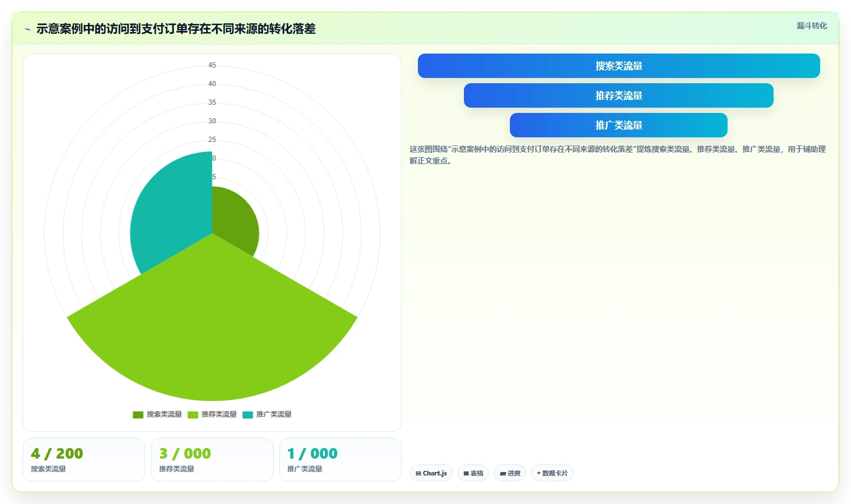Image resolution: width=851 pixels, height=504 pixels.
Task: Click the description paragraph under the funnel
Action: pyautogui.click(x=618, y=155)
